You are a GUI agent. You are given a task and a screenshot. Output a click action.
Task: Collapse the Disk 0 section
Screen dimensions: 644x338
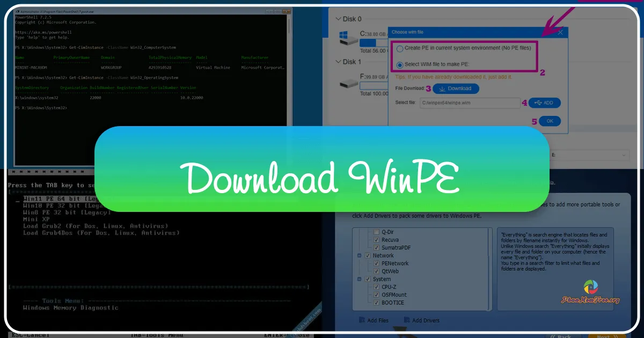point(337,19)
